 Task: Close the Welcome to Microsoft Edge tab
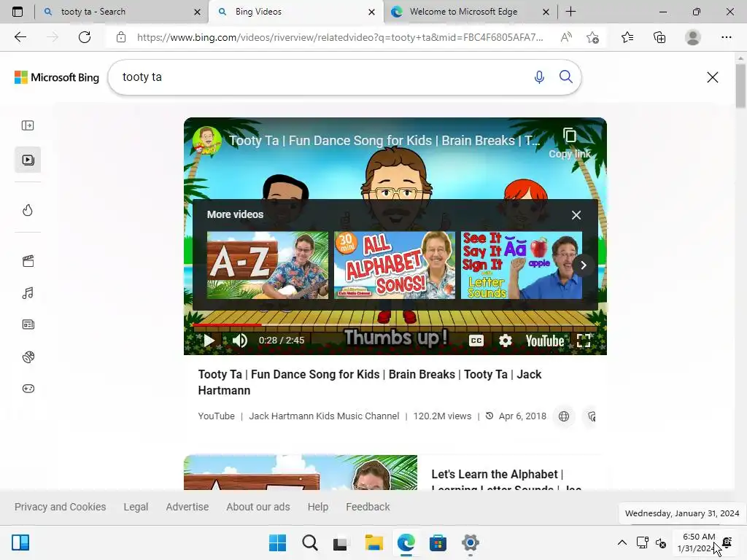[x=546, y=12]
